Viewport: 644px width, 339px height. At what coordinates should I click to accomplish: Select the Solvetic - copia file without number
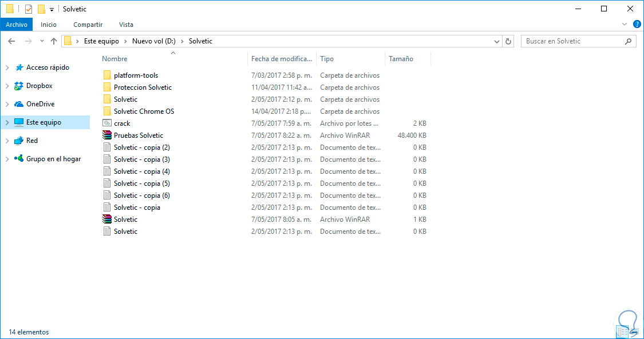[137, 208]
